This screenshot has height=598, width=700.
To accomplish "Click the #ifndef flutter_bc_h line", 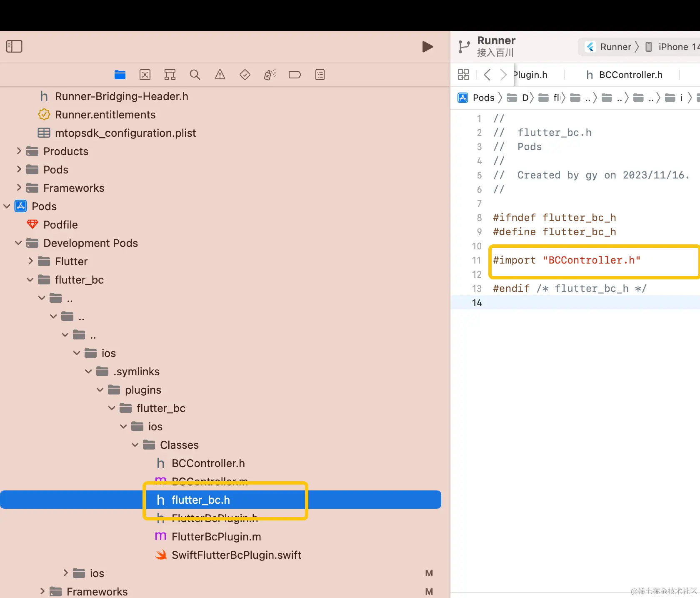I will 554,218.
